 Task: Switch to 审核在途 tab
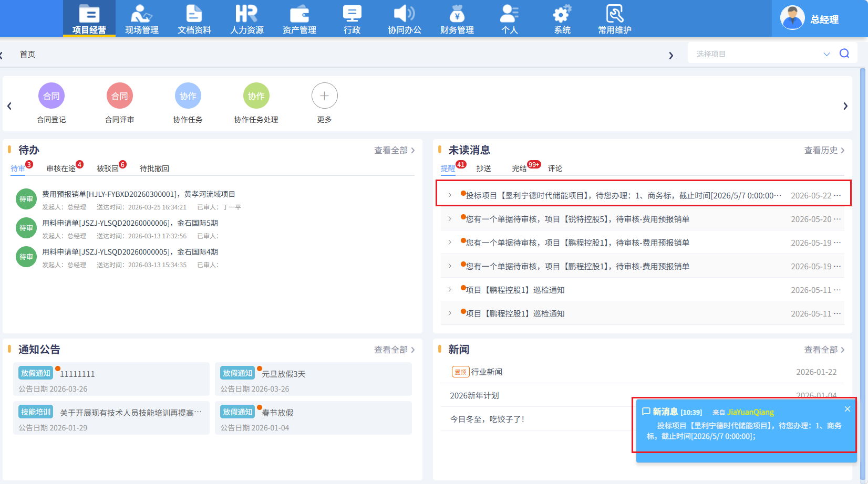pyautogui.click(x=61, y=169)
